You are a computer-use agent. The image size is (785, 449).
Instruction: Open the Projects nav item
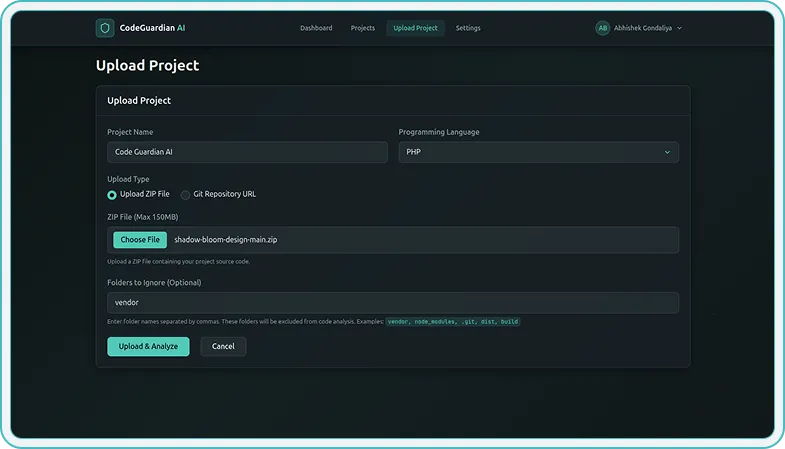click(x=363, y=28)
